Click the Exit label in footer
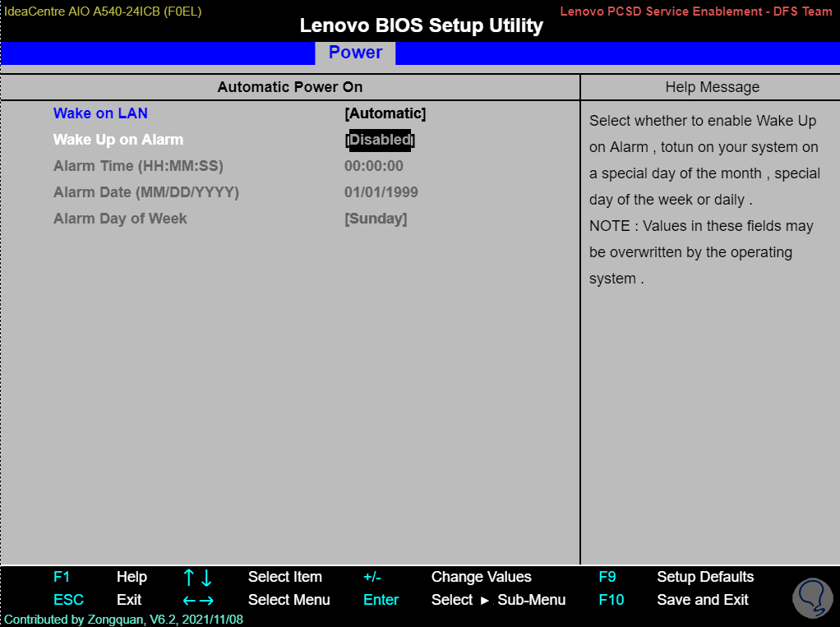The width and height of the screenshot is (840, 627). (x=129, y=600)
